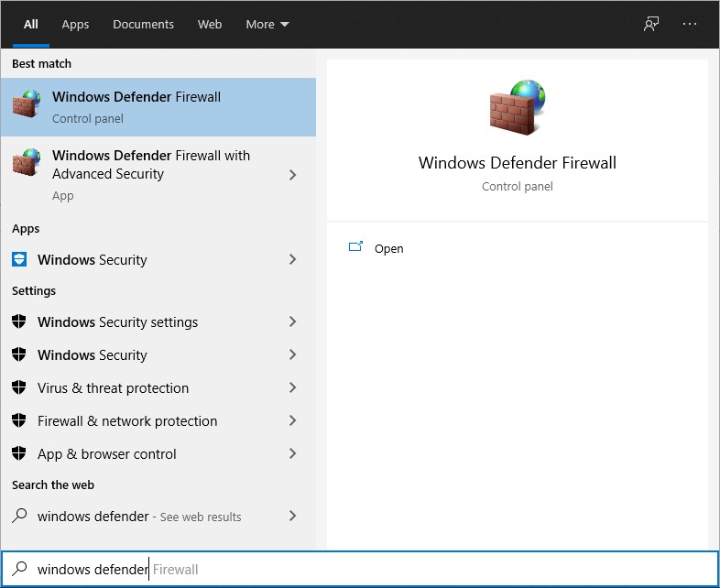Image resolution: width=720 pixels, height=588 pixels.
Task: Click the blue Windows Security app icon
Action: 19,259
